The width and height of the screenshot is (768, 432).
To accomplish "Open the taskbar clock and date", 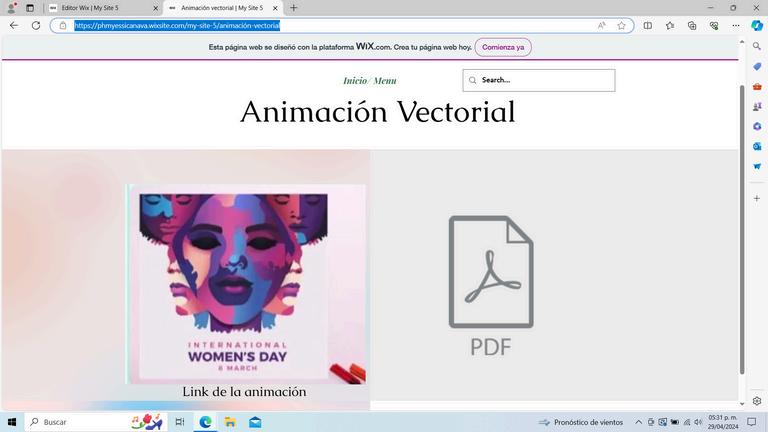I will (723, 422).
